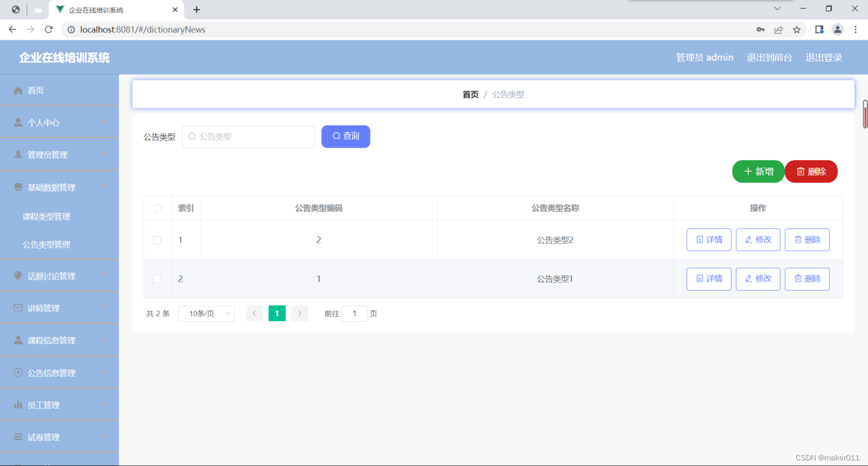Open the 10条/页 page size dropdown
Image resolution: width=868 pixels, height=466 pixels.
206,313
